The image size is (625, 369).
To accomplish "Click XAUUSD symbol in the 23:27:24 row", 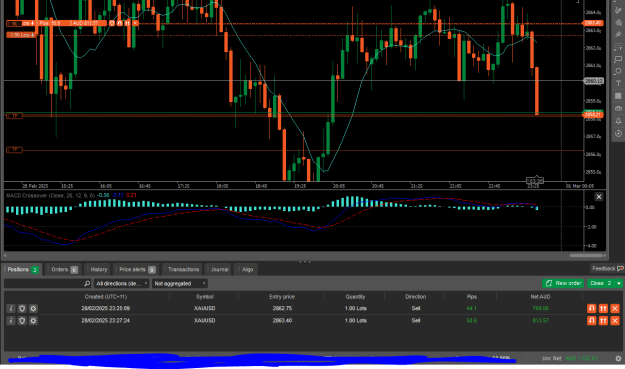I will (204, 320).
